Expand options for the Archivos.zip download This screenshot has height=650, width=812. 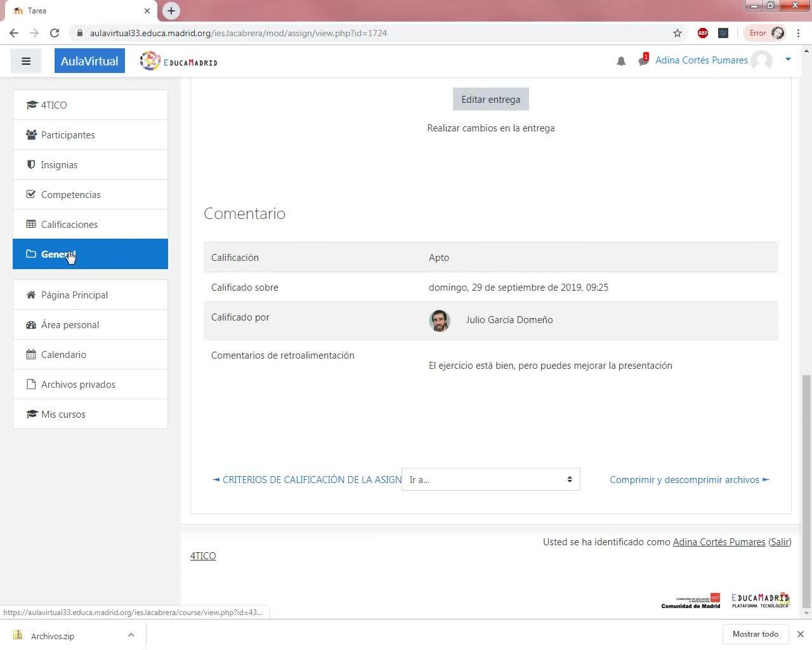131,635
